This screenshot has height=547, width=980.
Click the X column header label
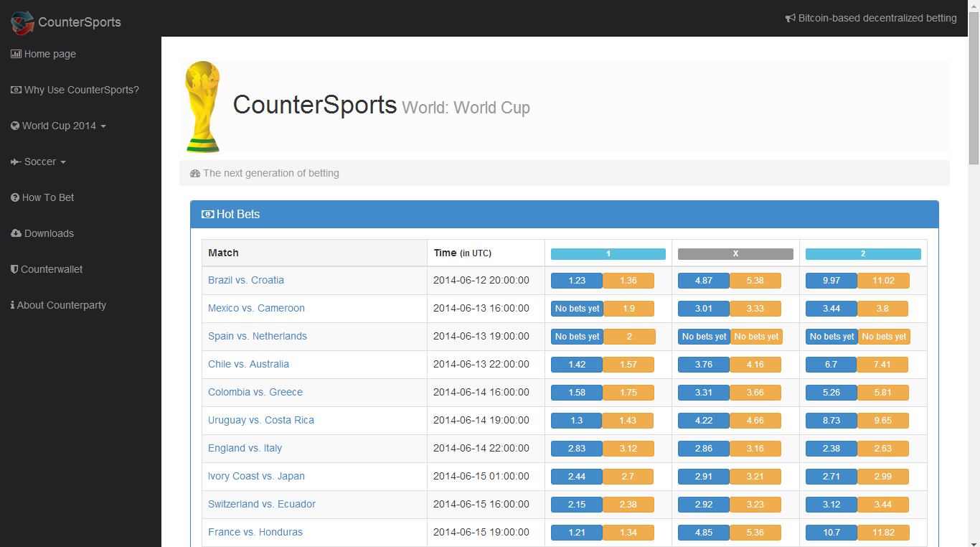tap(735, 254)
